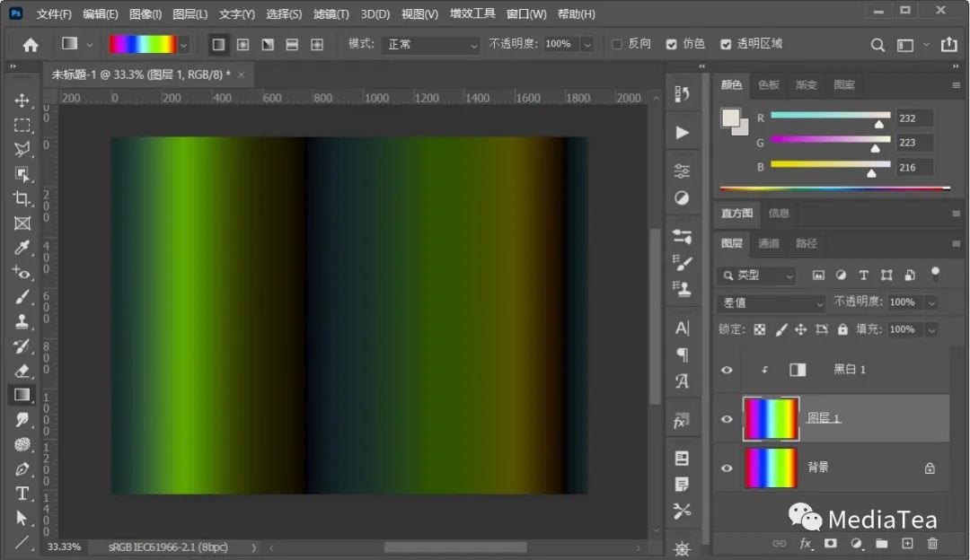The image size is (970, 560).
Task: Open the Mode (模式) dropdown
Action: pos(431,45)
